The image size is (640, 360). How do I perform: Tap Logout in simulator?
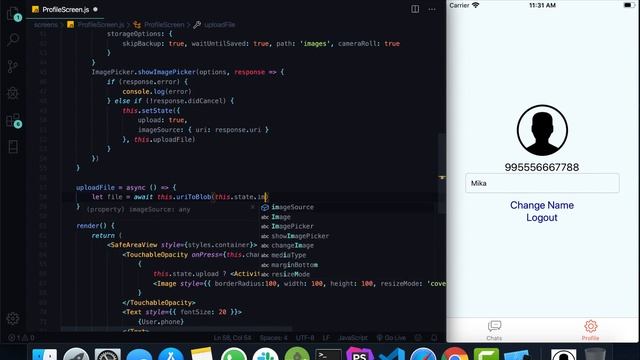point(542,218)
